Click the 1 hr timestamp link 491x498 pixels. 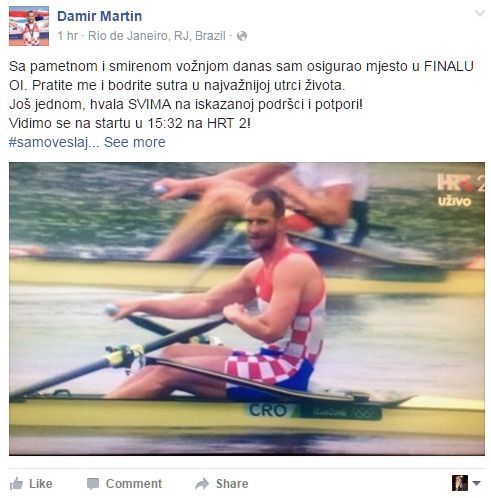(67, 36)
